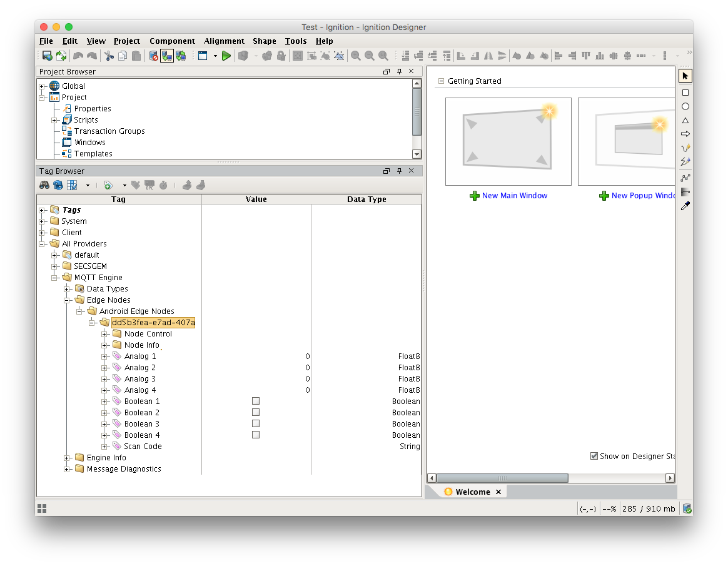Expand the Tags folder in Tag Browser

pos(42,210)
